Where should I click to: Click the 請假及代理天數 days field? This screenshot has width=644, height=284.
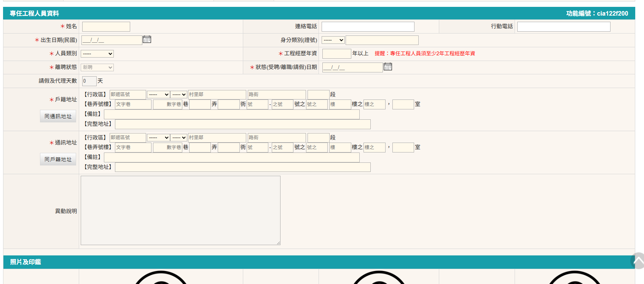(89, 81)
